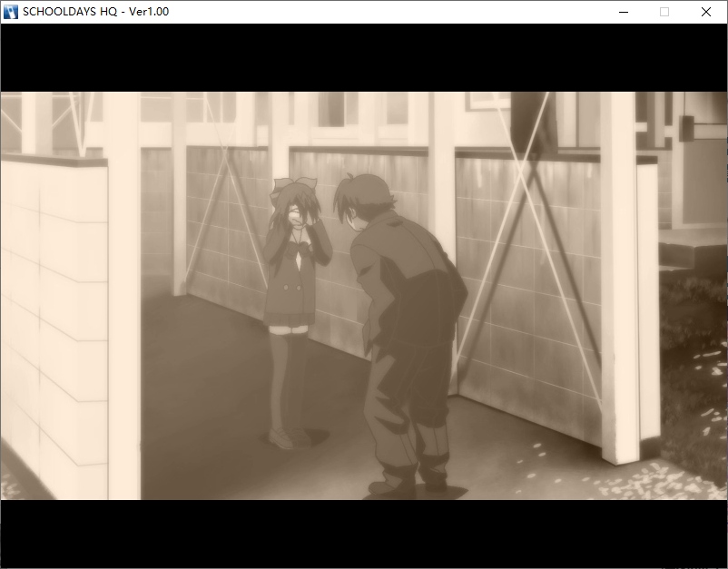The image size is (728, 569).
Task: Click the SCHOOLDAYS HQ app icon in title bar
Action: [12, 12]
